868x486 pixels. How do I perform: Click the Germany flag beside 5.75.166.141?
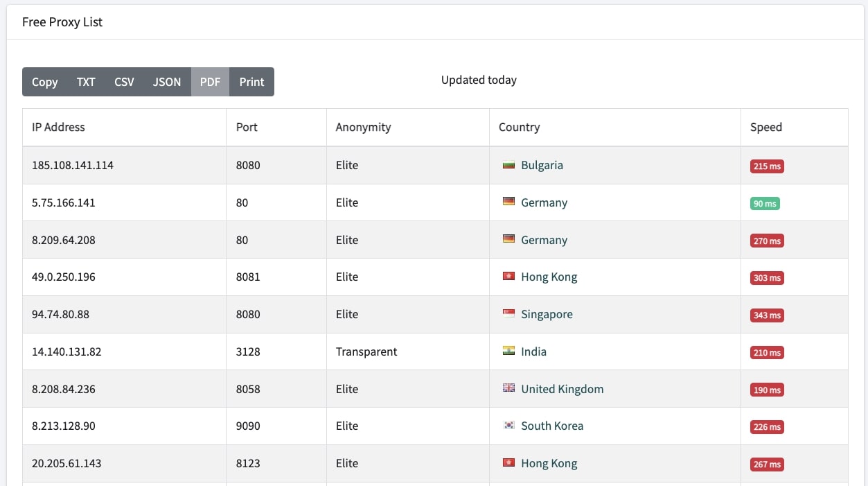508,203
